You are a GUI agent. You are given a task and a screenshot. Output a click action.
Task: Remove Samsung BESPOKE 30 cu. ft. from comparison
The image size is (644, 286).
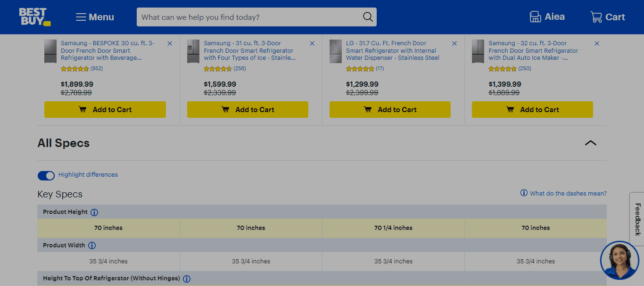click(x=170, y=43)
